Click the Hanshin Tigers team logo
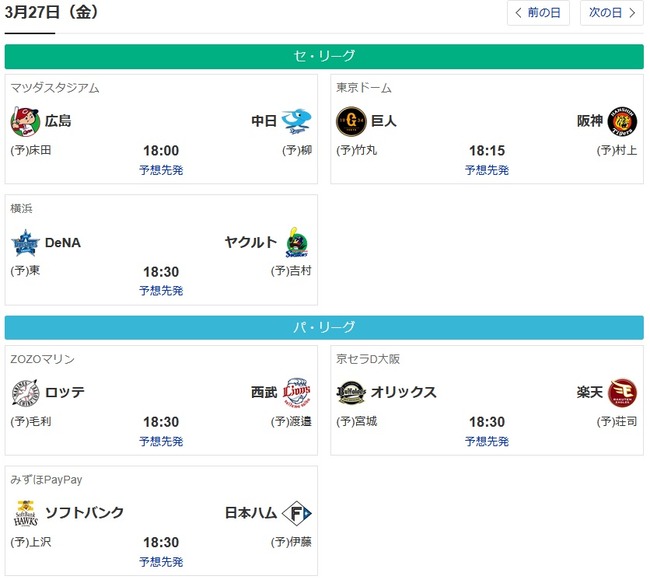Screen dimensions: 650x583 623,121
